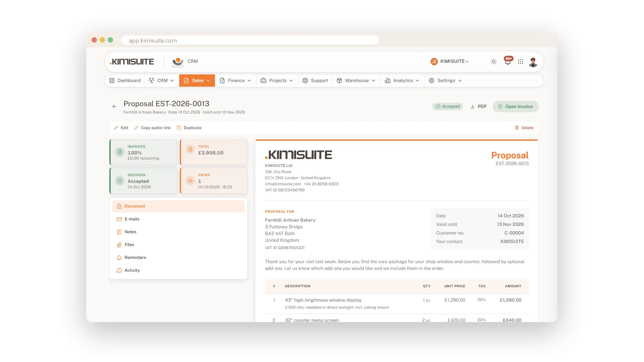Image resolution: width=644 pixels, height=362 pixels.
Task: Expand the KIMISUITE workspace switcher
Action: point(449,61)
